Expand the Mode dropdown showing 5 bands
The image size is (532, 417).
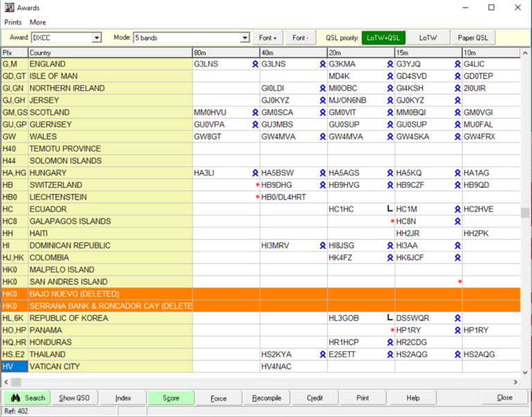245,37
